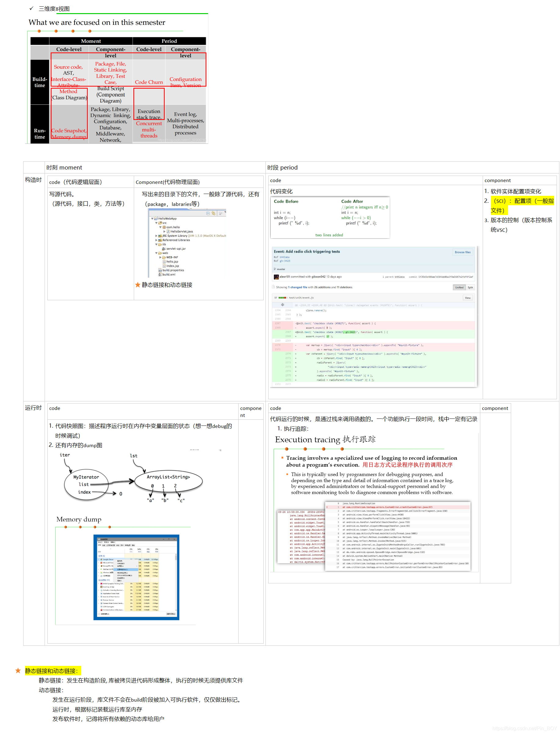
Task: Click the ArrayList<String> node in the diagram
Action: 168,481
